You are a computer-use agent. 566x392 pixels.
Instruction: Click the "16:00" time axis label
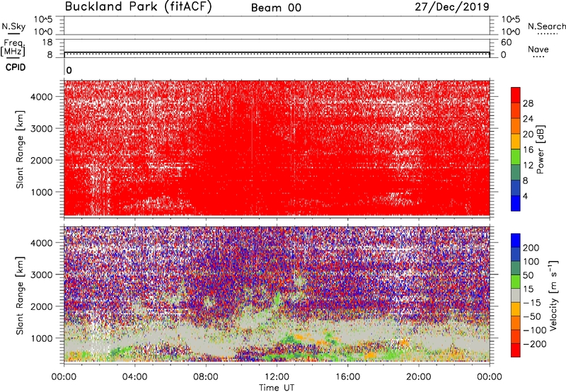[347, 377]
